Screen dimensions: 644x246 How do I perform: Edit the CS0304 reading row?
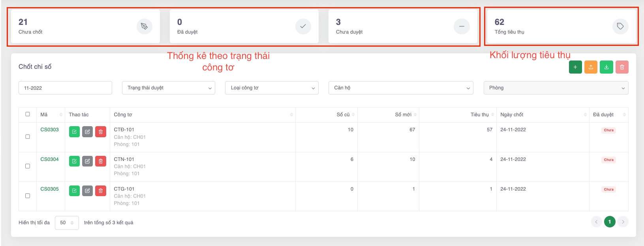[87, 161]
